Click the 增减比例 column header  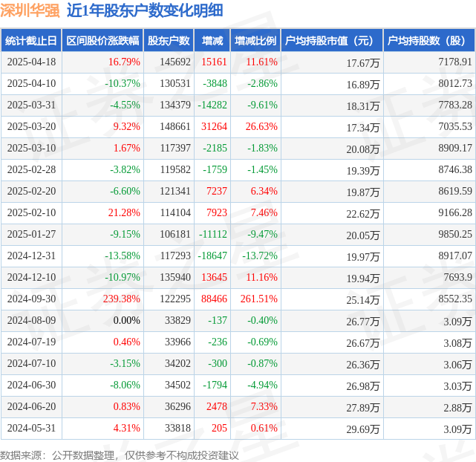255,40
